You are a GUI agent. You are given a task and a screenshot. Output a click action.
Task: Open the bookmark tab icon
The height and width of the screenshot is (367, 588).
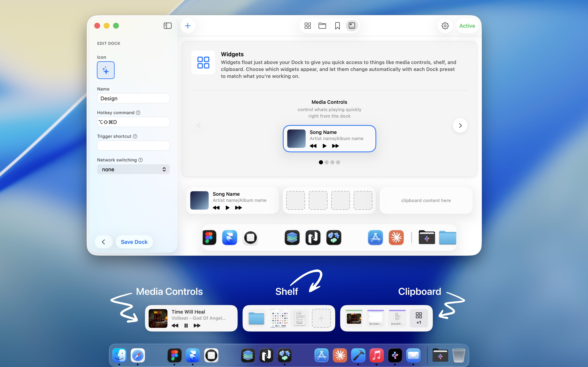[x=337, y=26]
